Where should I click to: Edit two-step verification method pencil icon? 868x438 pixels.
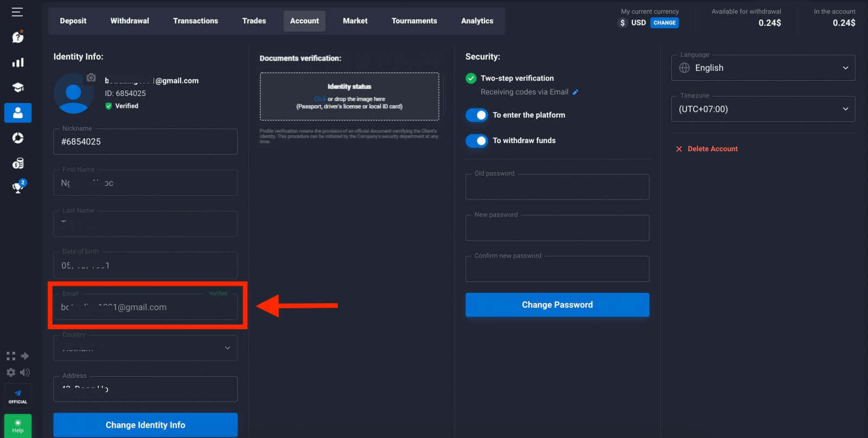point(576,92)
